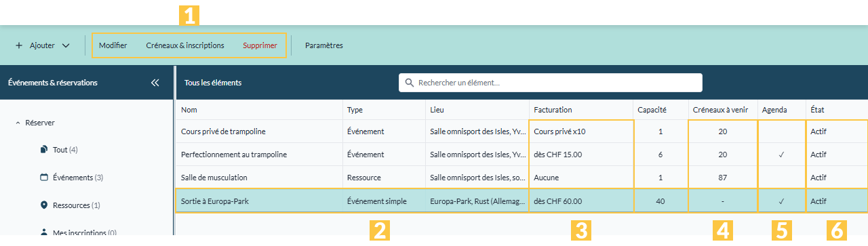Click the Cours privé x10 billing cell

pyautogui.click(x=580, y=131)
